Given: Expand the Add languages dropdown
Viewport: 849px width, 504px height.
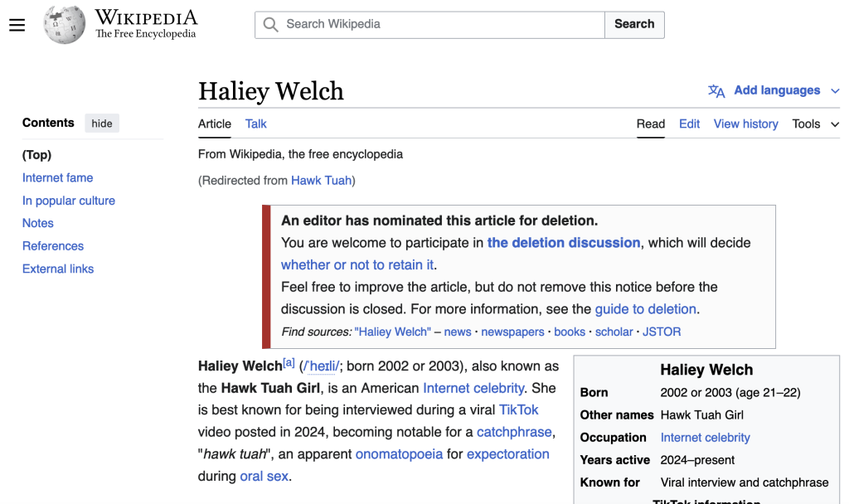Looking at the screenshot, I should 774,90.
